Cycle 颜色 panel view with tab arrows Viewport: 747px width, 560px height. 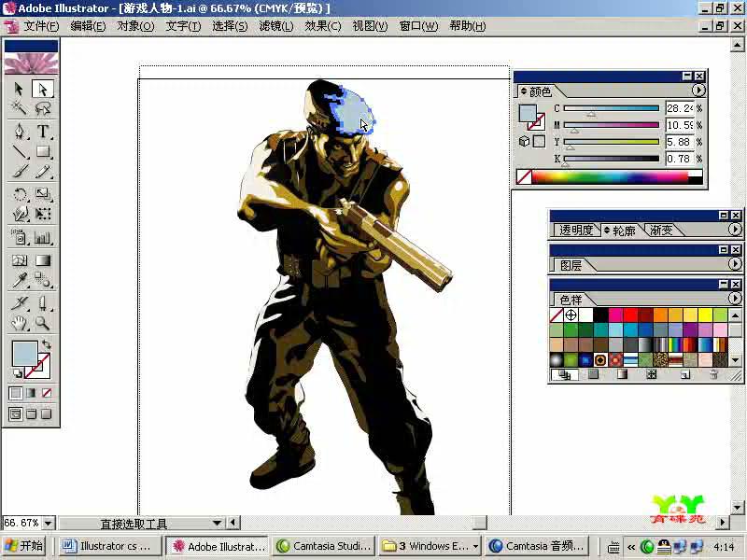coord(524,91)
